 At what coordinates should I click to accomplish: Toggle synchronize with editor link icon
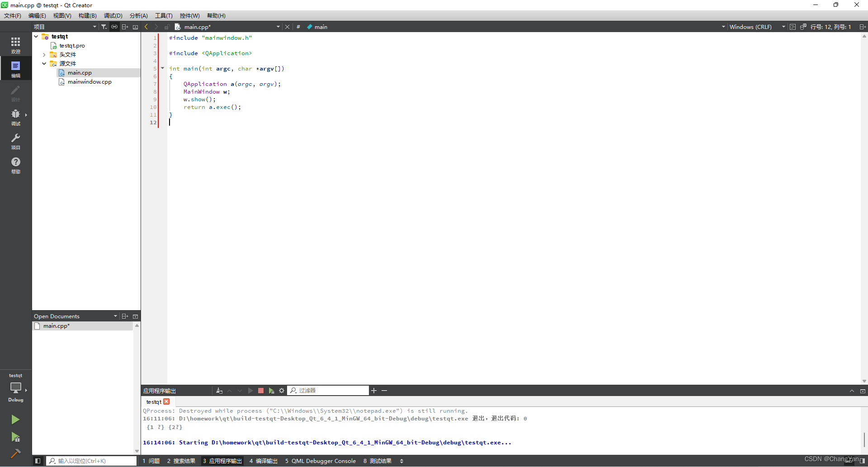coord(114,27)
